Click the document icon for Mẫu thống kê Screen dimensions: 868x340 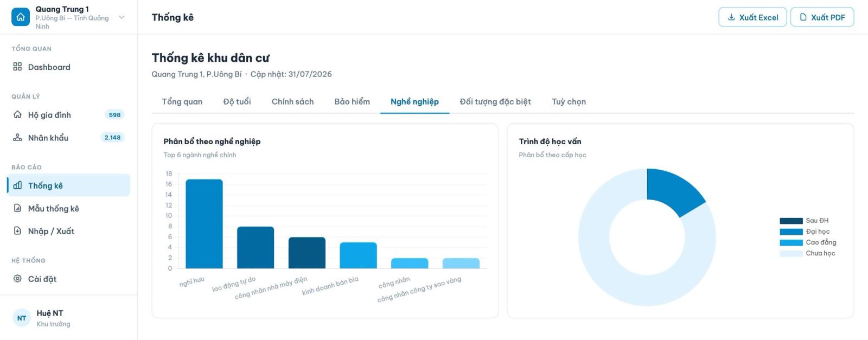click(x=17, y=208)
